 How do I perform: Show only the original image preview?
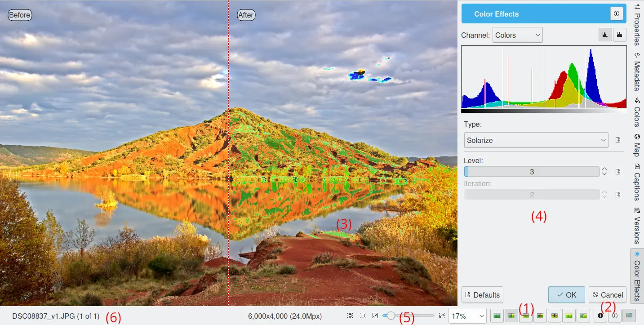tap(497, 316)
